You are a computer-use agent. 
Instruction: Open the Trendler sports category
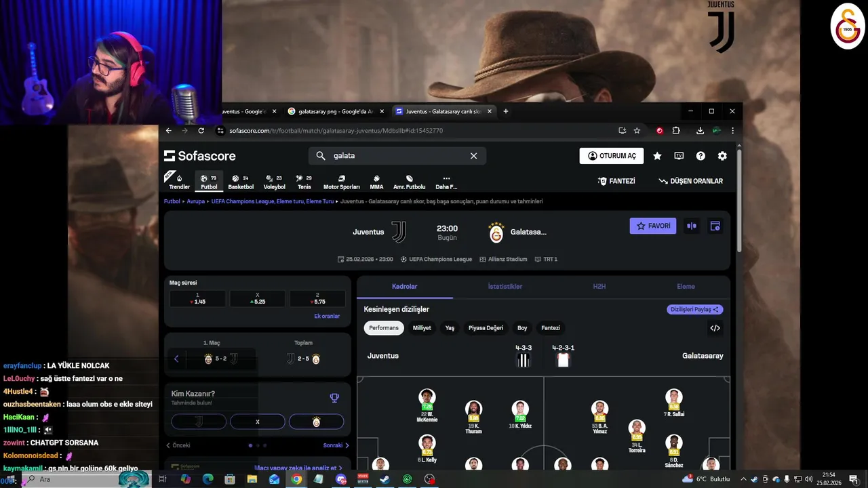point(179,182)
